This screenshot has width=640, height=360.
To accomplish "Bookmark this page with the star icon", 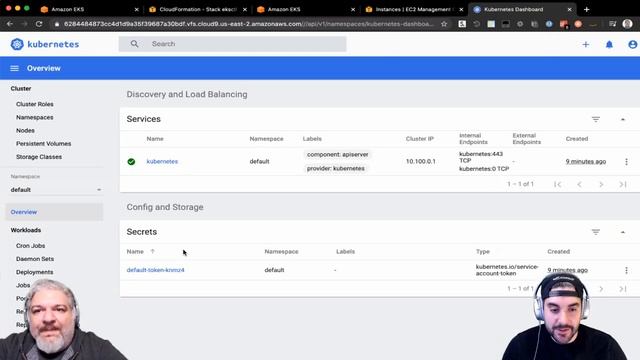I will 444,24.
